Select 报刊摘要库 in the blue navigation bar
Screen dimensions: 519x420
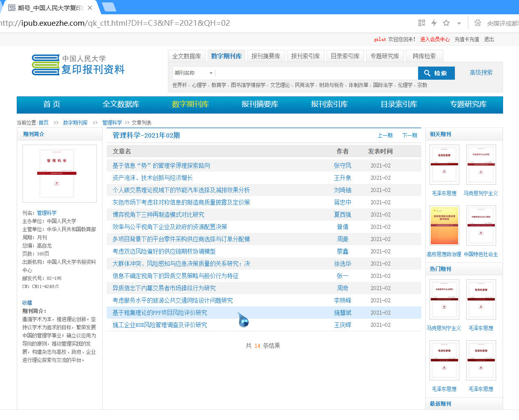[x=259, y=104]
